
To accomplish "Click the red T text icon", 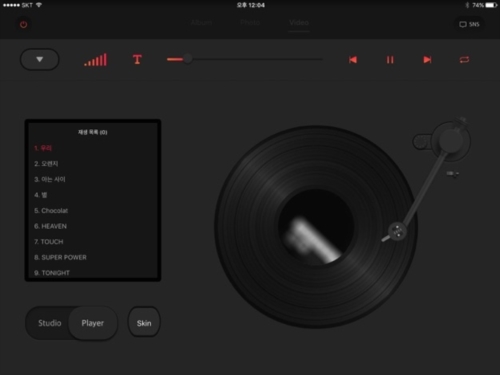I will click(137, 60).
